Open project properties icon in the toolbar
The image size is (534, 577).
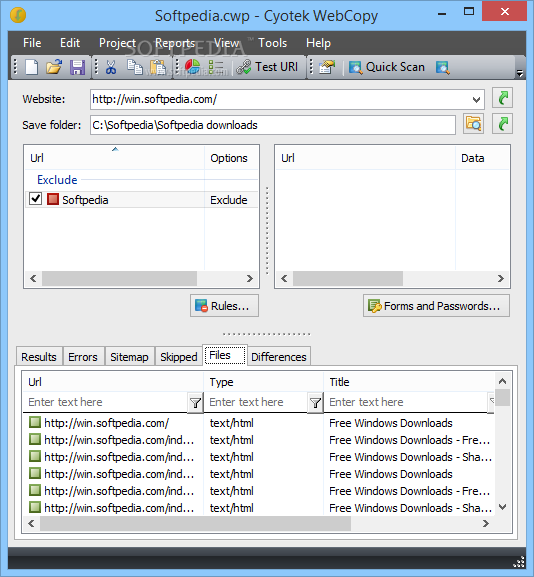[327, 67]
